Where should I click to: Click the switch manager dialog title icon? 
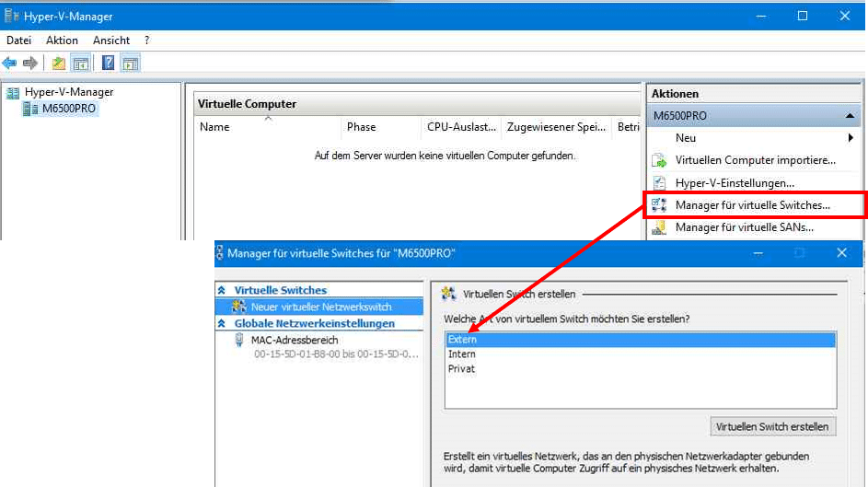(x=219, y=253)
